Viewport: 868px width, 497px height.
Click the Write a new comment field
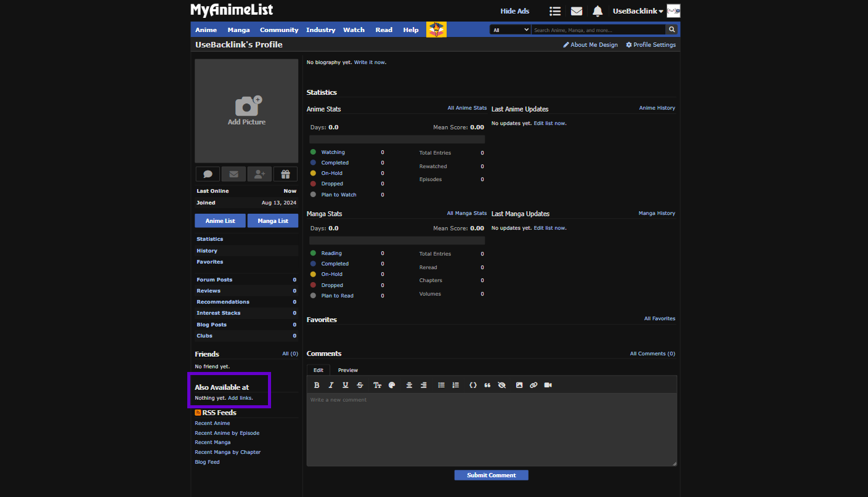pyautogui.click(x=491, y=425)
